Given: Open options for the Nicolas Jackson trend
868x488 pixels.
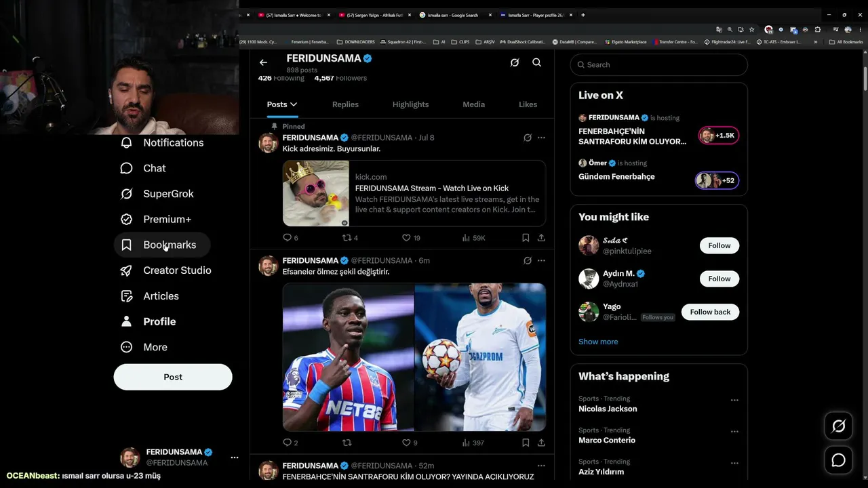Looking at the screenshot, I should pos(734,400).
